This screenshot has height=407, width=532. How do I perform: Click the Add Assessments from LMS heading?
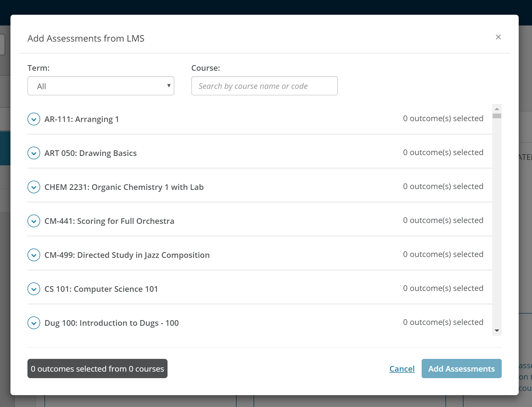pos(86,38)
